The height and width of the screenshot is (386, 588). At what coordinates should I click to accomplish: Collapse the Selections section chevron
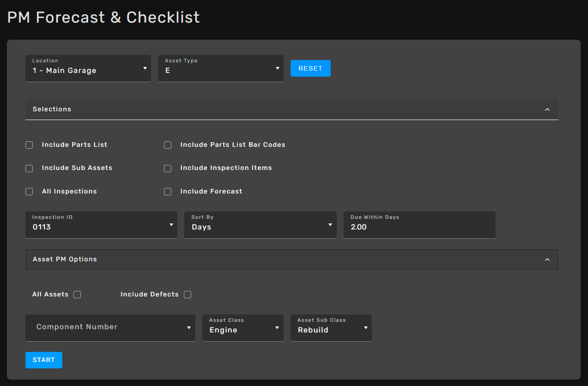point(547,109)
